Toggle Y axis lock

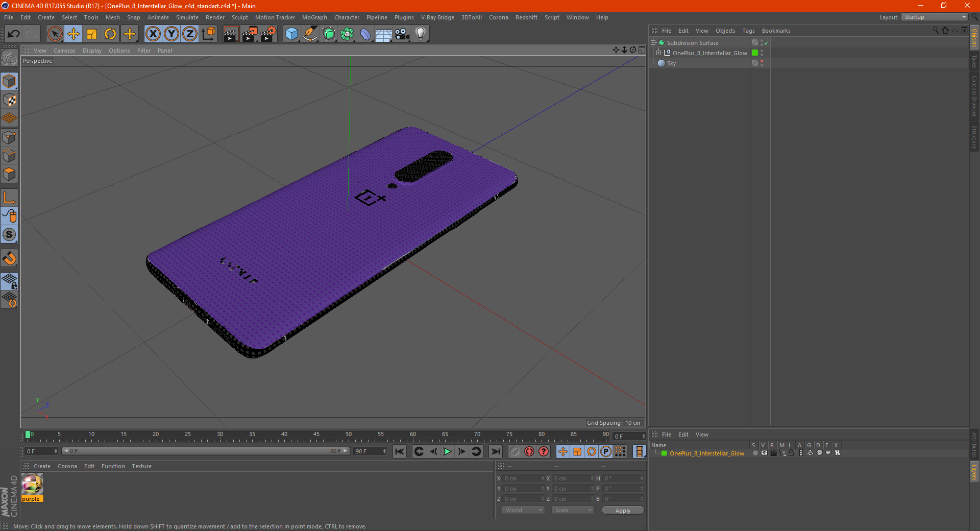click(171, 34)
